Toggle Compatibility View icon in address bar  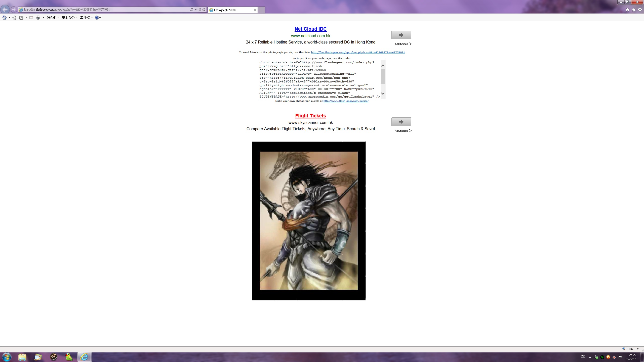click(x=200, y=10)
